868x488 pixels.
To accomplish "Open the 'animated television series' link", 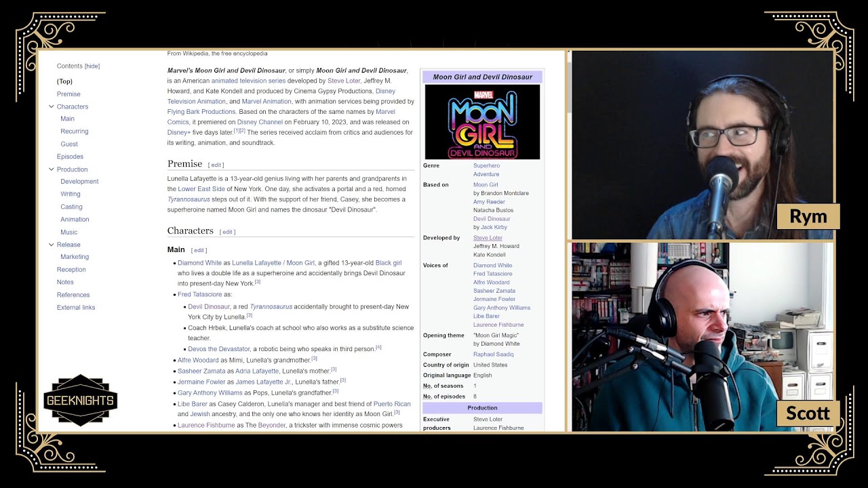I will (x=248, y=81).
